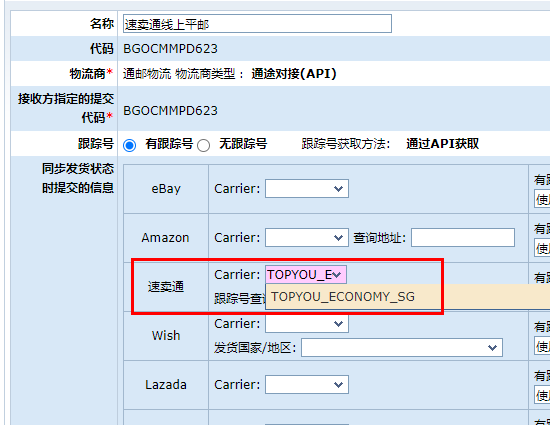This screenshot has height=425, width=550.
Task: Click the eBay dropdown chevron arrow
Action: click(x=338, y=189)
